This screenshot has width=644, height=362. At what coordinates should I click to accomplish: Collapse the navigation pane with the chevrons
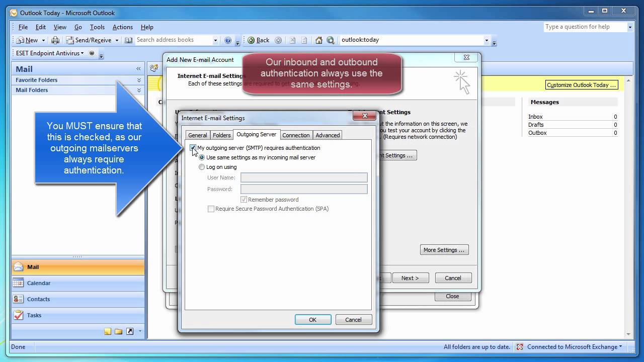(x=138, y=69)
